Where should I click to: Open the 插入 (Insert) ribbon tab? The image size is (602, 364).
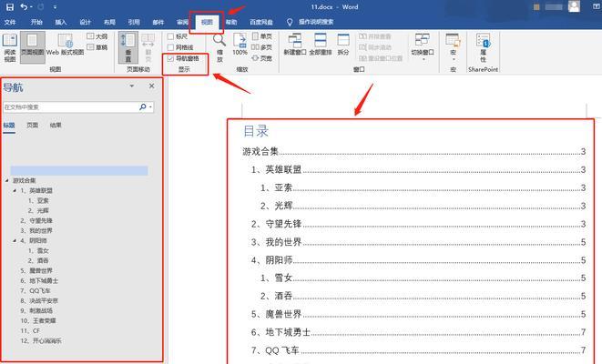pyautogui.click(x=61, y=22)
